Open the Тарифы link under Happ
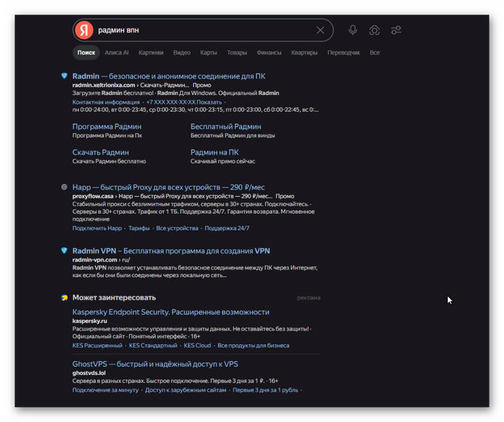 pyautogui.click(x=139, y=228)
